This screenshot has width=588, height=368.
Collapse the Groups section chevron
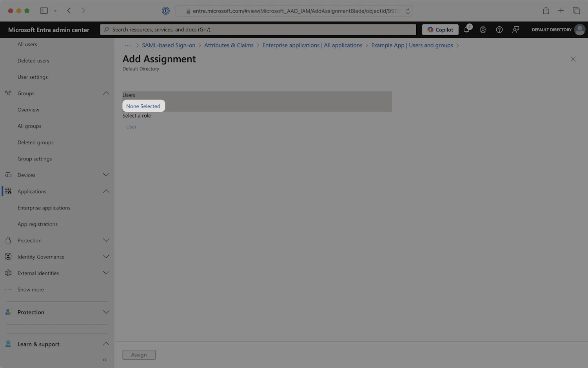pyautogui.click(x=106, y=93)
